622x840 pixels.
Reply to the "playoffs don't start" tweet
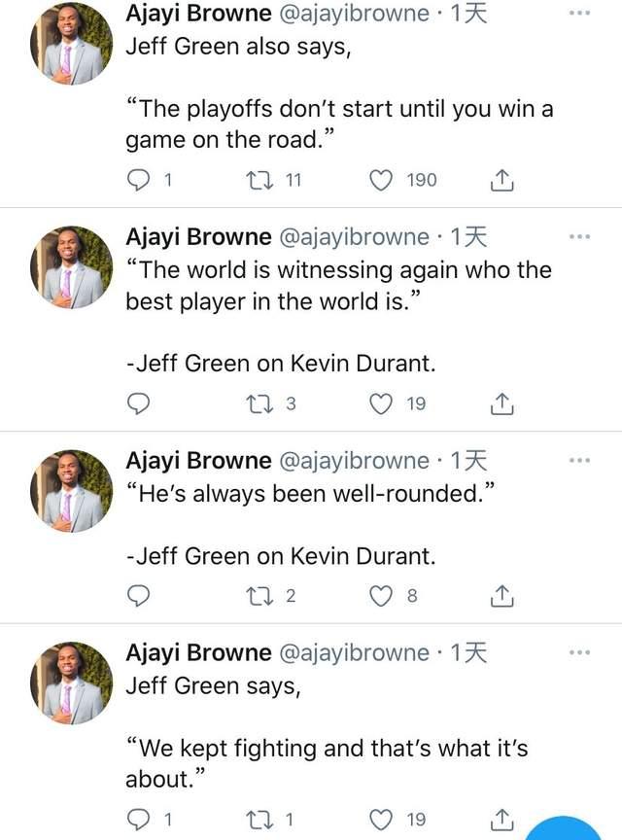tap(140, 180)
